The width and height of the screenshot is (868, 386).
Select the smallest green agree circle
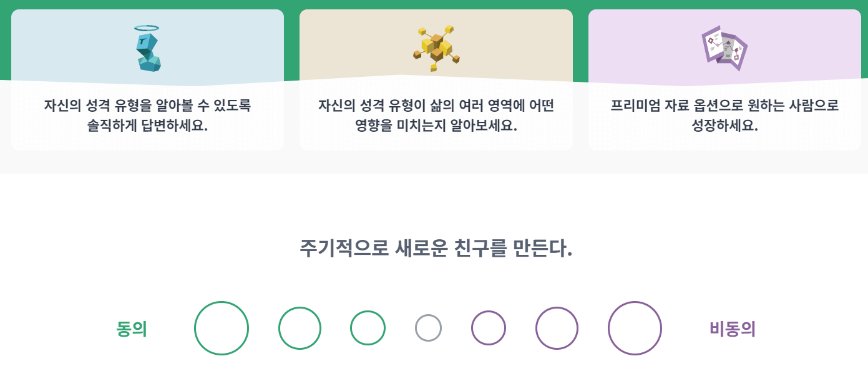coord(367,327)
